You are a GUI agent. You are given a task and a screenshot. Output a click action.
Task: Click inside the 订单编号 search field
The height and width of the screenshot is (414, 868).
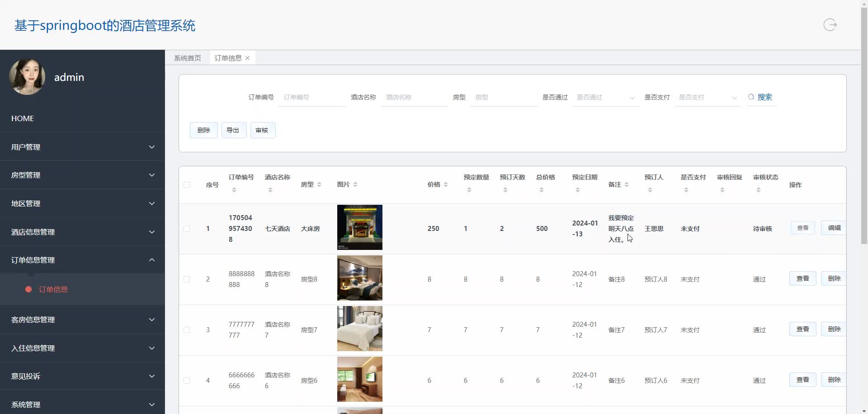point(312,97)
